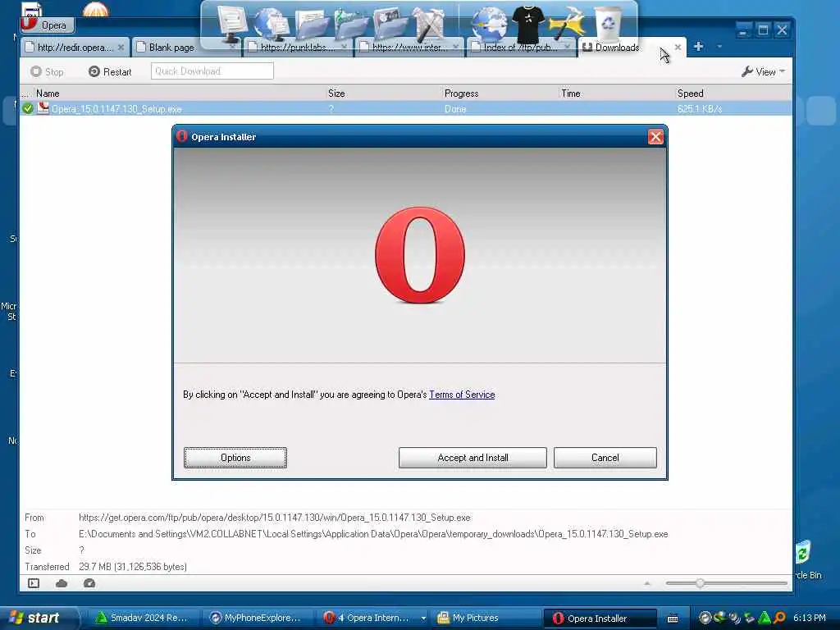Select Opera_15.0.1147.130_Setup.exe download row
The height and width of the screenshot is (630, 840).
406,109
